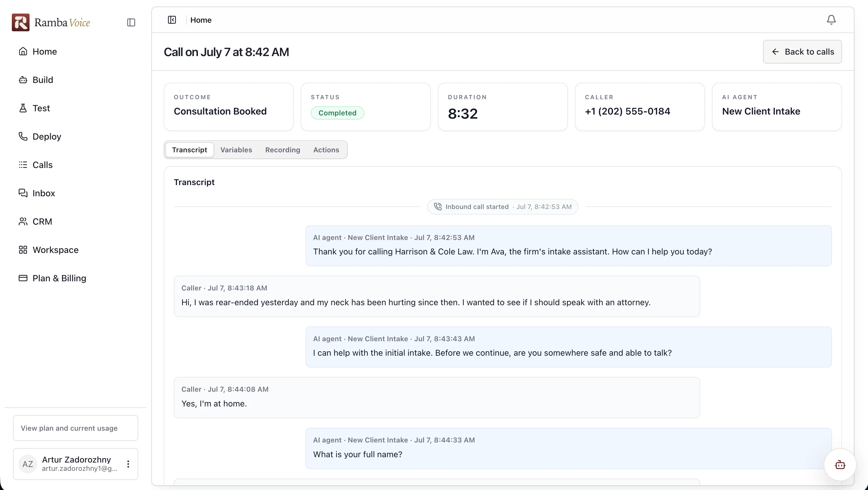Click the Consultation Booked outcome text

(220, 111)
